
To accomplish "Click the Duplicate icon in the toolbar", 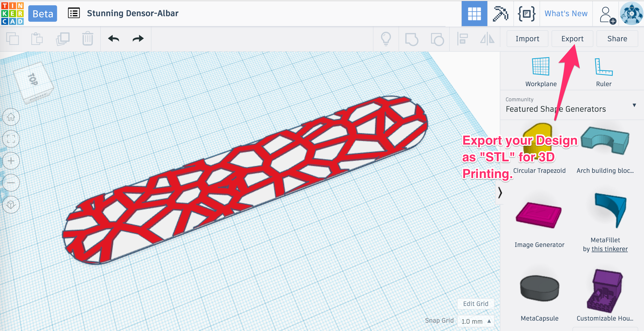I will pos(63,39).
